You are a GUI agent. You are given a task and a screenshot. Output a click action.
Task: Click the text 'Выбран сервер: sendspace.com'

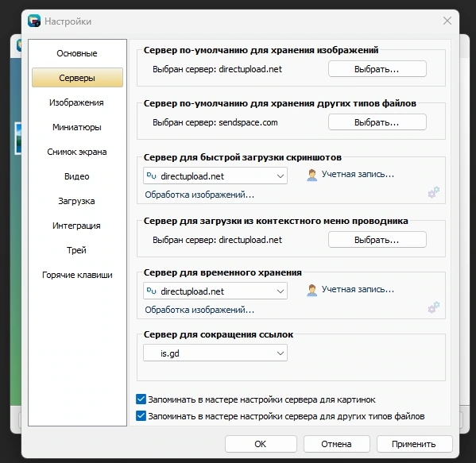coord(215,122)
